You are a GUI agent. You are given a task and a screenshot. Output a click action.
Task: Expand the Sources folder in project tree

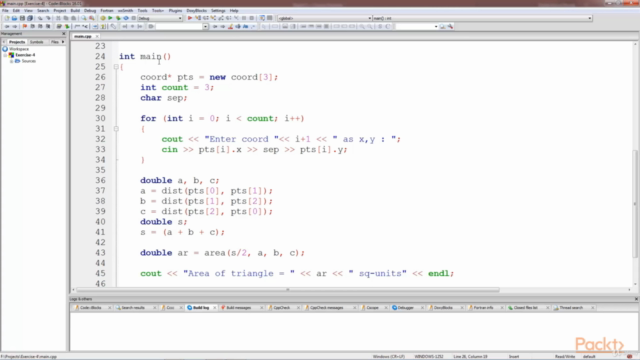pos(11,61)
